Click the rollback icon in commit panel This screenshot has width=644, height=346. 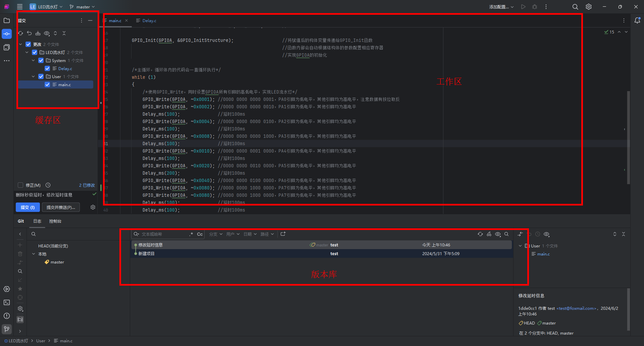pyautogui.click(x=29, y=33)
